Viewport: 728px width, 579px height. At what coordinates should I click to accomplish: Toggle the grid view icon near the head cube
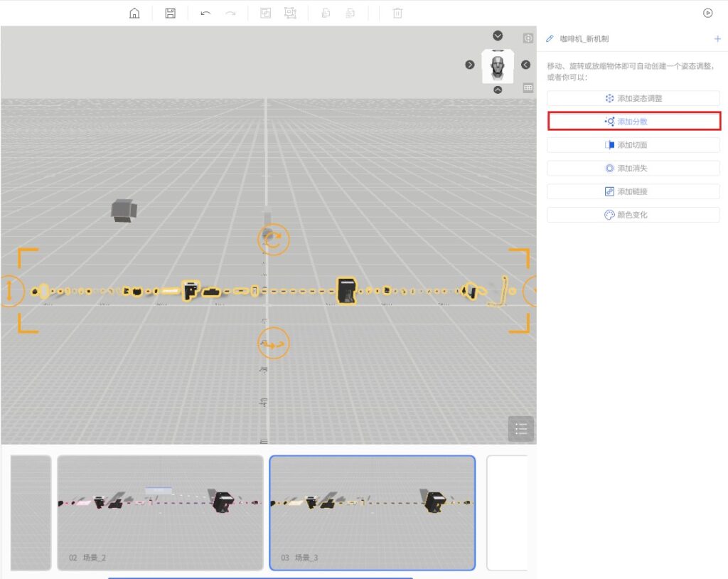[528, 88]
